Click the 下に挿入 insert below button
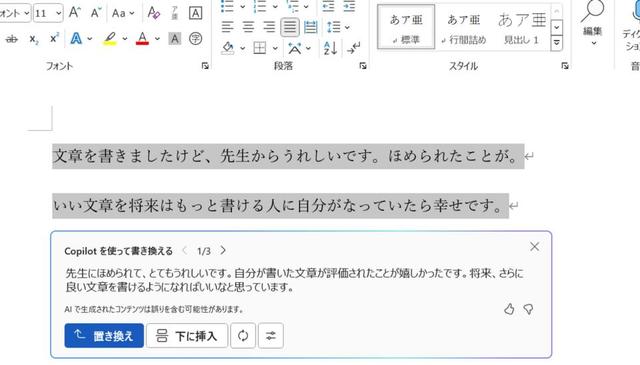Viewport: 640px width, 365px height. point(187,336)
